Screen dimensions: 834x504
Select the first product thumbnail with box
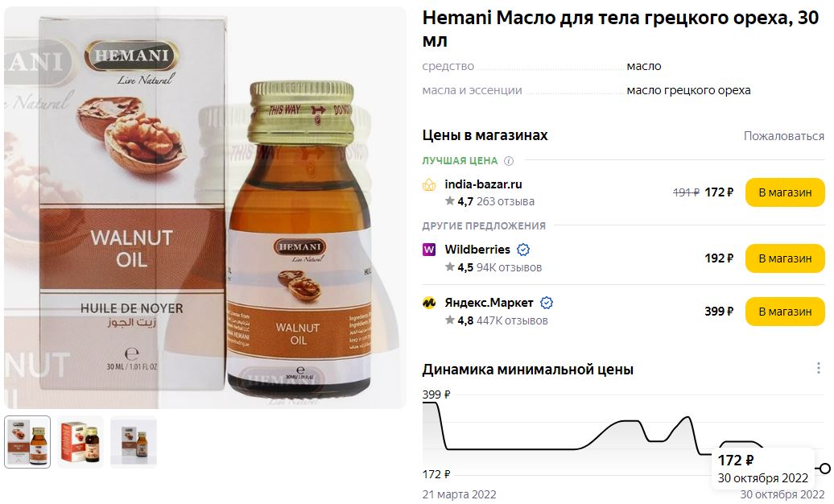tap(27, 442)
